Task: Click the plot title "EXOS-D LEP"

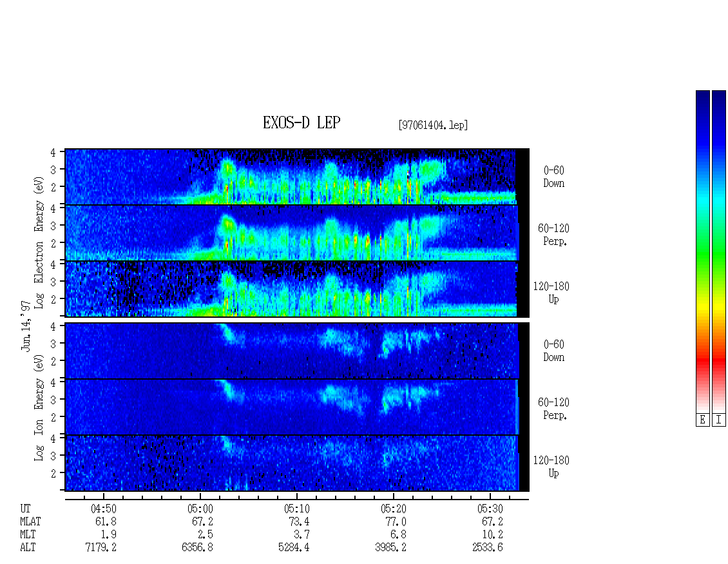Action: (302, 122)
